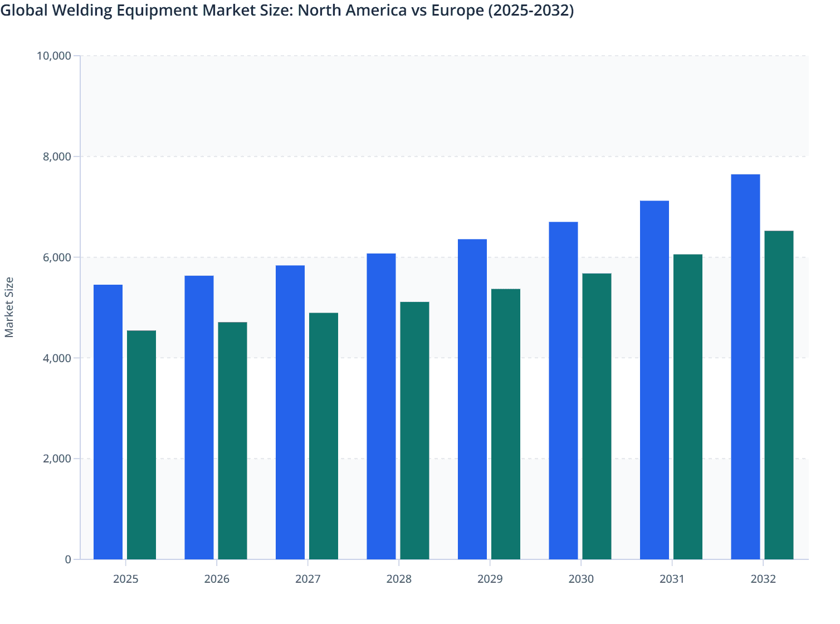Select the blue bar for 2028

382,407
